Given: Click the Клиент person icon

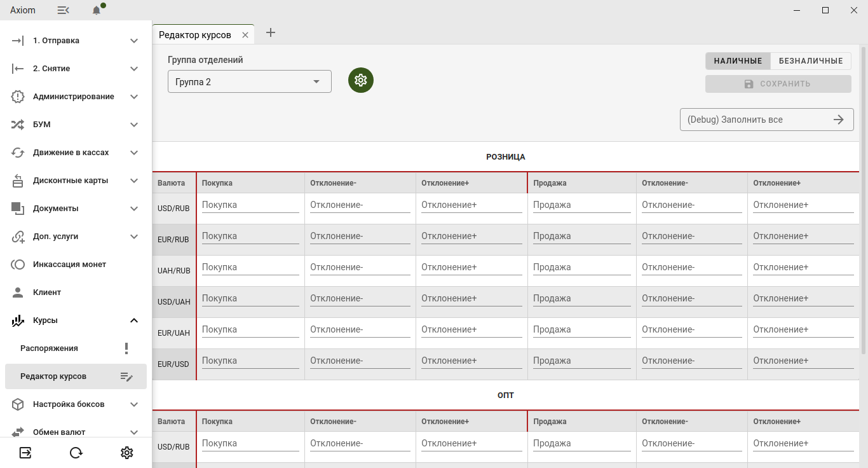Looking at the screenshot, I should tap(18, 292).
